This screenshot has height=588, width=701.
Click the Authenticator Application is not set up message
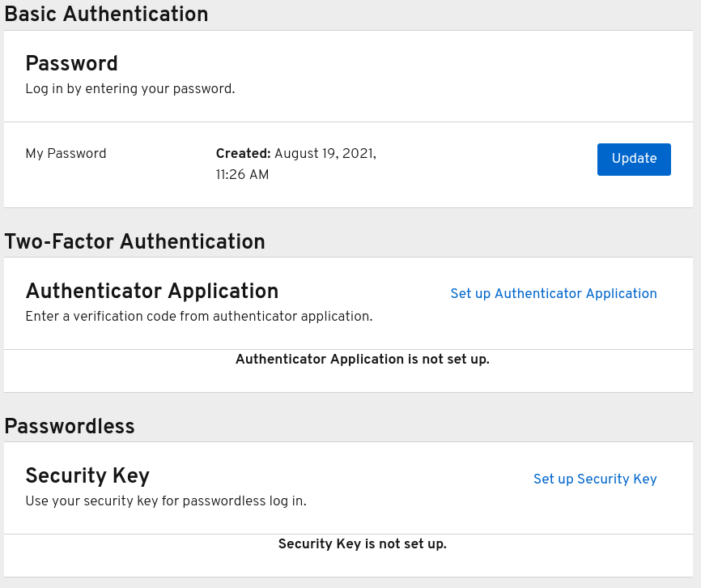coord(362,360)
